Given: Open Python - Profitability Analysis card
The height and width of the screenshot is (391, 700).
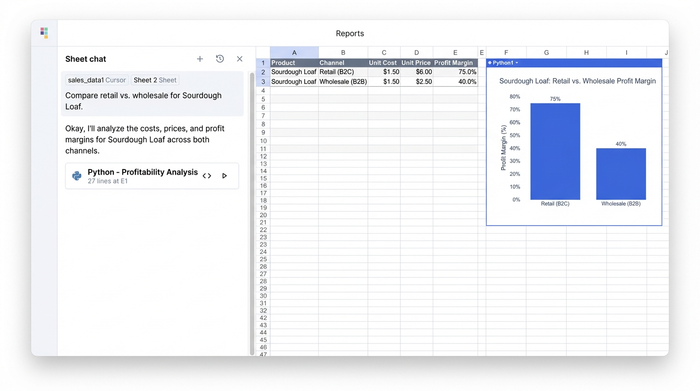Looking at the screenshot, I should [152, 176].
